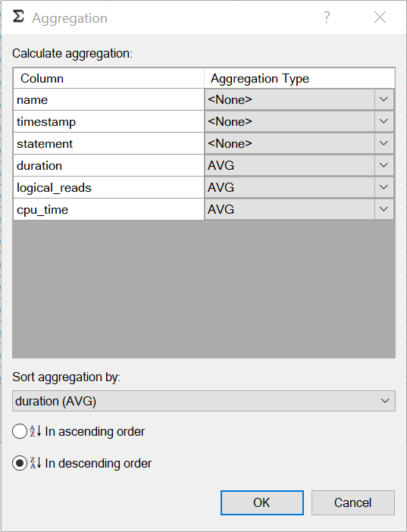The image size is (407, 532).
Task: Click the Cancel button
Action: 353,502
